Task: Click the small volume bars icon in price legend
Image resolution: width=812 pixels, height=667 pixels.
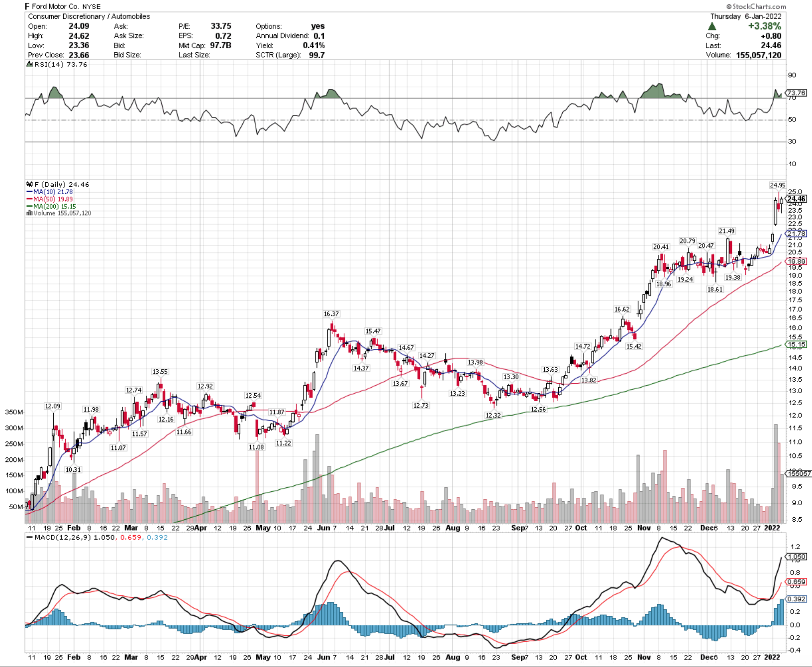Action: tap(29, 213)
